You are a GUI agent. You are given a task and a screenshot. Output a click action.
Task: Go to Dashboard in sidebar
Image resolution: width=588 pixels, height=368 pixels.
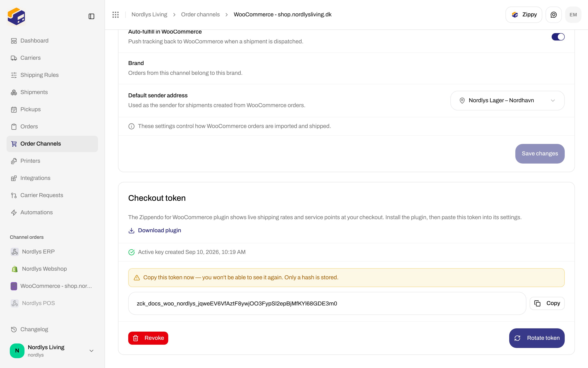click(52, 41)
